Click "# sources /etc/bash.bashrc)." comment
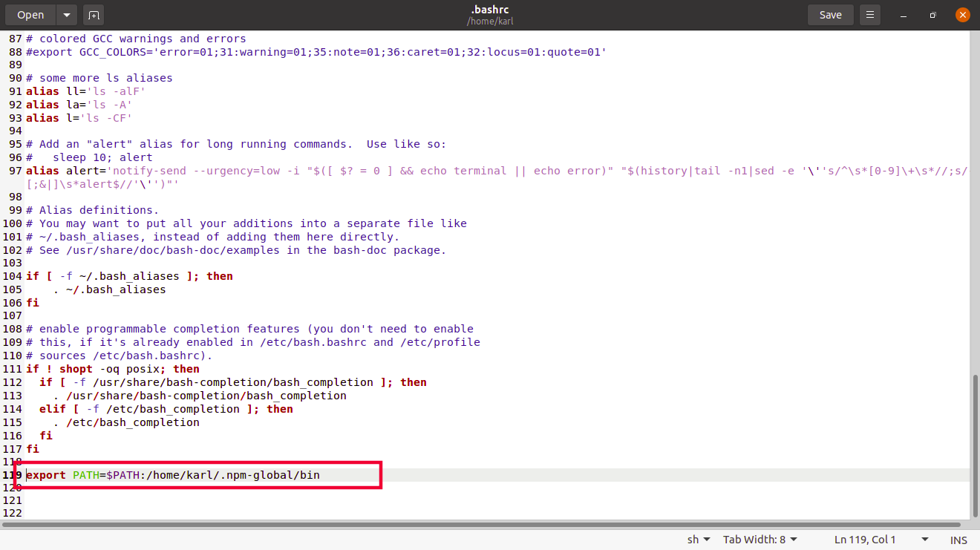This screenshot has width=980, height=550. [120, 356]
